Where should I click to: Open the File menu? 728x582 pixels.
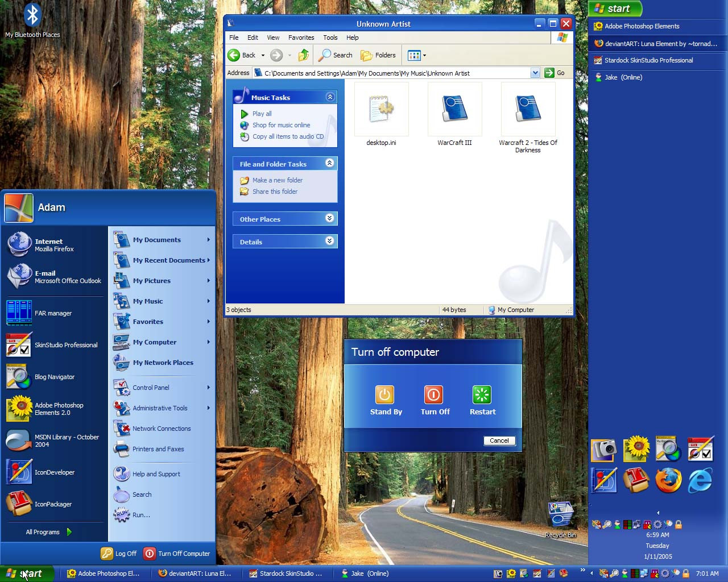pos(234,38)
